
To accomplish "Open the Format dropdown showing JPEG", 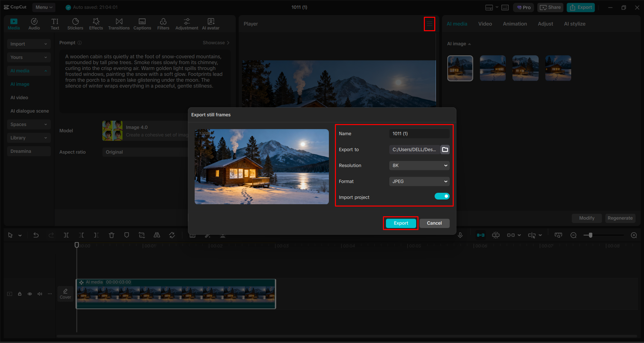I will 419,181.
